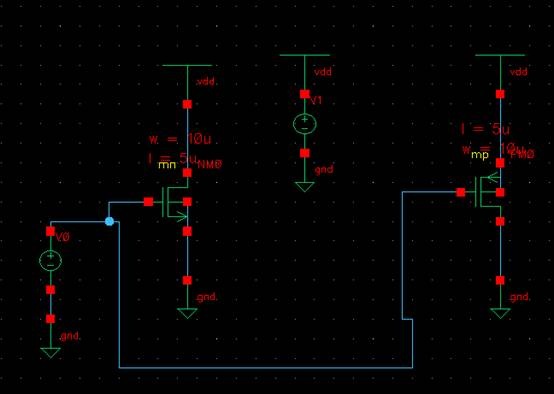Click the vdd rail above V1 source
This screenshot has height=394, width=554.
pyautogui.click(x=305, y=55)
